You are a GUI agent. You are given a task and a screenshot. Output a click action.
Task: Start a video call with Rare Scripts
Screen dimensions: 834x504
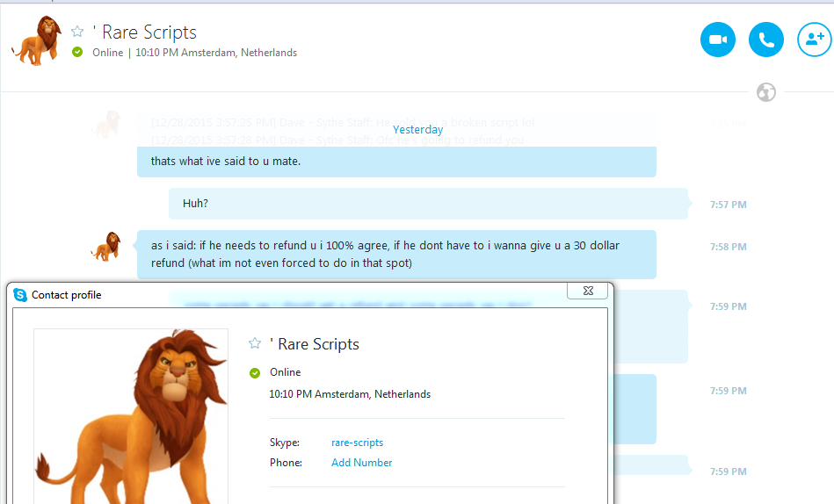[x=717, y=40]
